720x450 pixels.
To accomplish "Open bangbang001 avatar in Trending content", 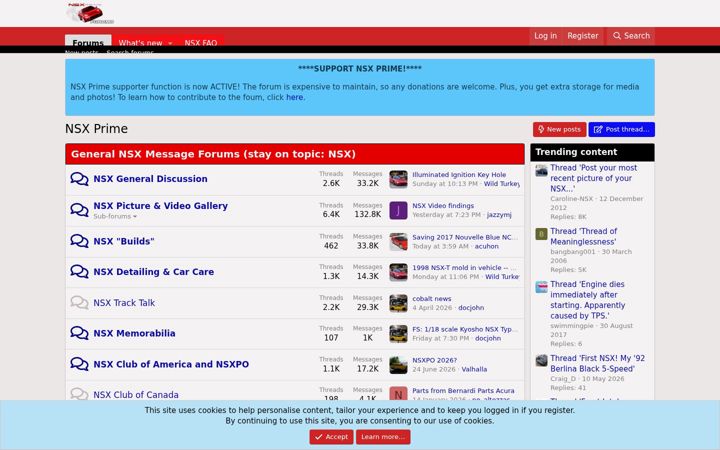I will click(541, 234).
